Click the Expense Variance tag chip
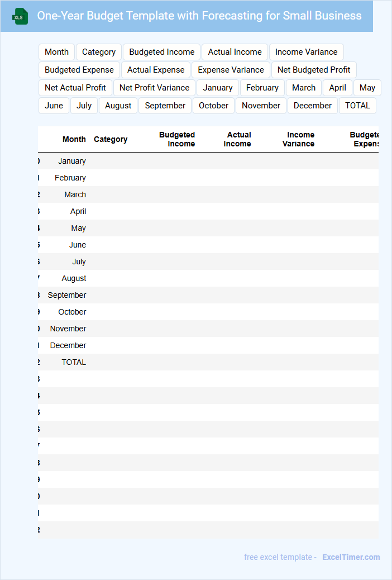This screenshot has height=580, width=392. pos(231,70)
